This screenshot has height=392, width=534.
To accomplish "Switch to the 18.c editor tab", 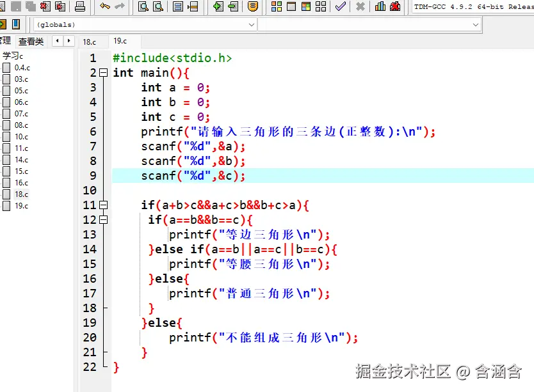I will click(x=89, y=42).
